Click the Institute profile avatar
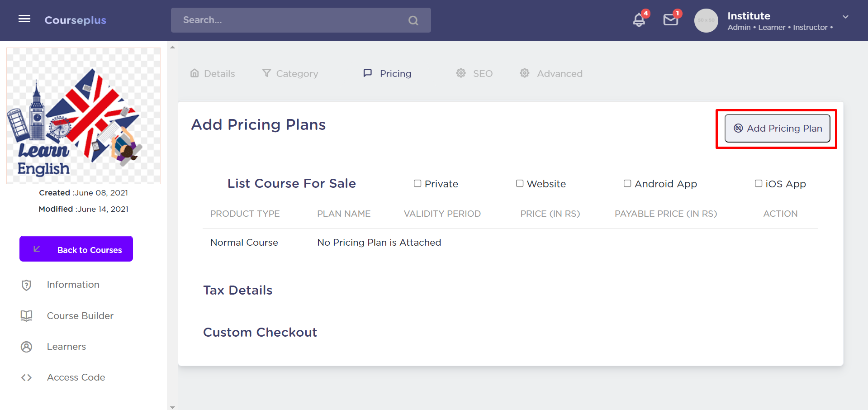Viewport: 868px width, 410px height. tap(706, 20)
